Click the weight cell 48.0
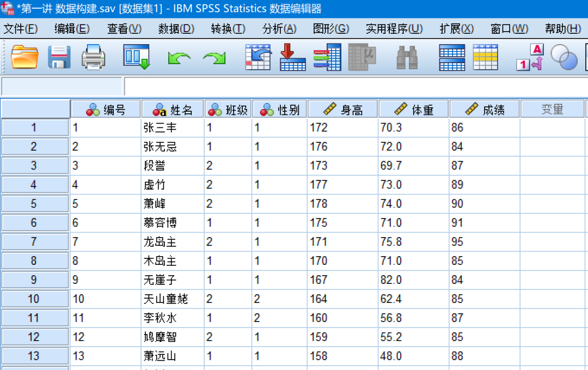This screenshot has height=370, width=588. click(x=414, y=356)
